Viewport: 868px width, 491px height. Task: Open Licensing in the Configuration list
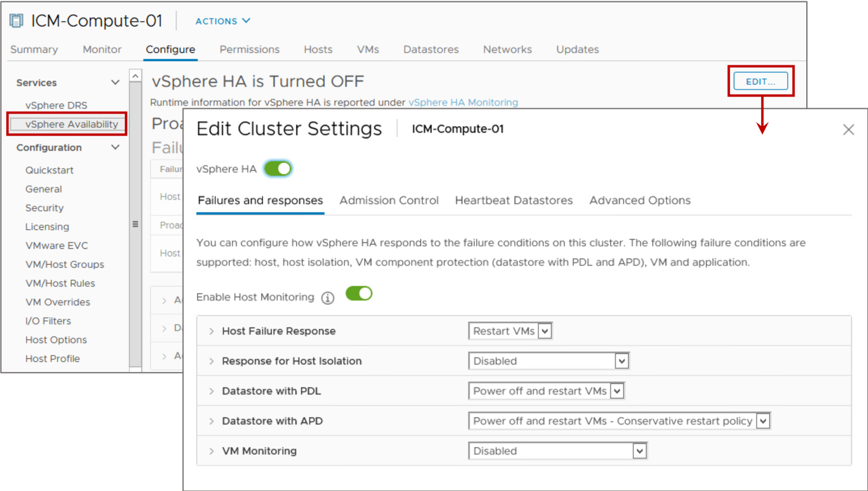[x=47, y=227]
